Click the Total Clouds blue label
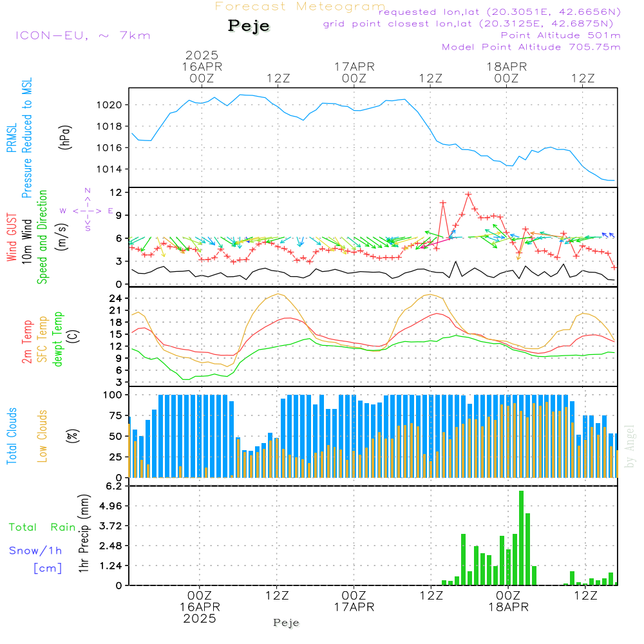The image size is (644, 644). coord(12,436)
